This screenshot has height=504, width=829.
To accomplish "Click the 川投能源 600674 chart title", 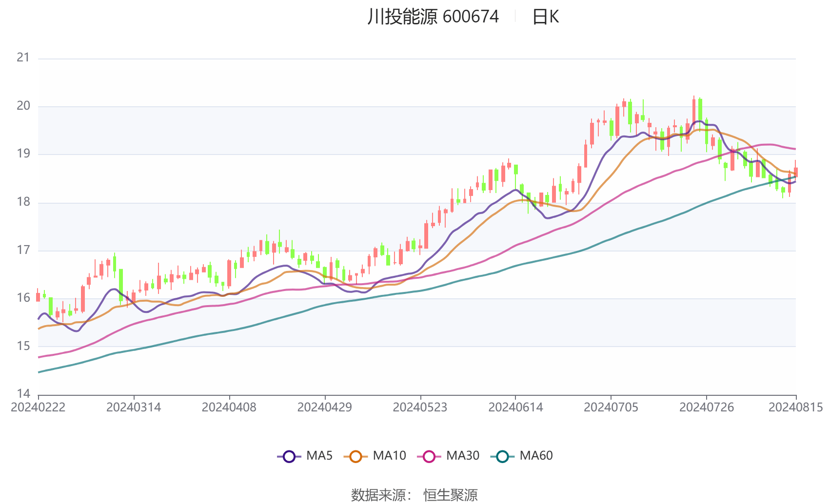I will pos(433,17).
